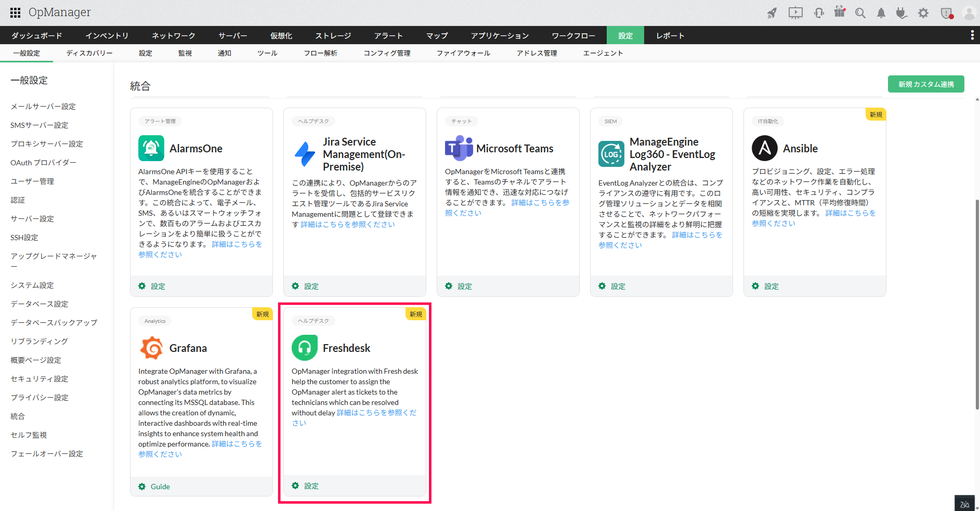Open the settings gear icon top-right
This screenshot has width=980, height=511.
coord(923,12)
